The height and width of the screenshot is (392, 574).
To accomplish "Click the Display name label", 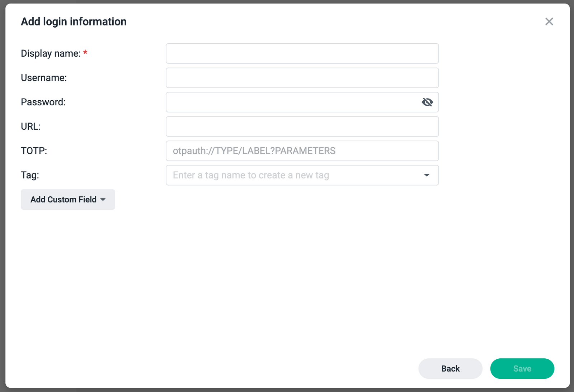I will pos(51,53).
